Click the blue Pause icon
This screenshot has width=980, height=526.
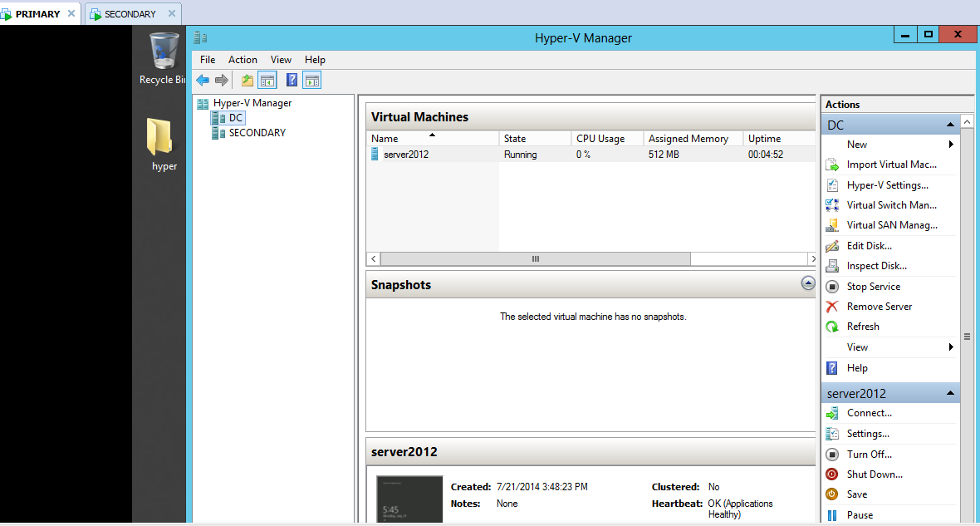[x=832, y=515]
